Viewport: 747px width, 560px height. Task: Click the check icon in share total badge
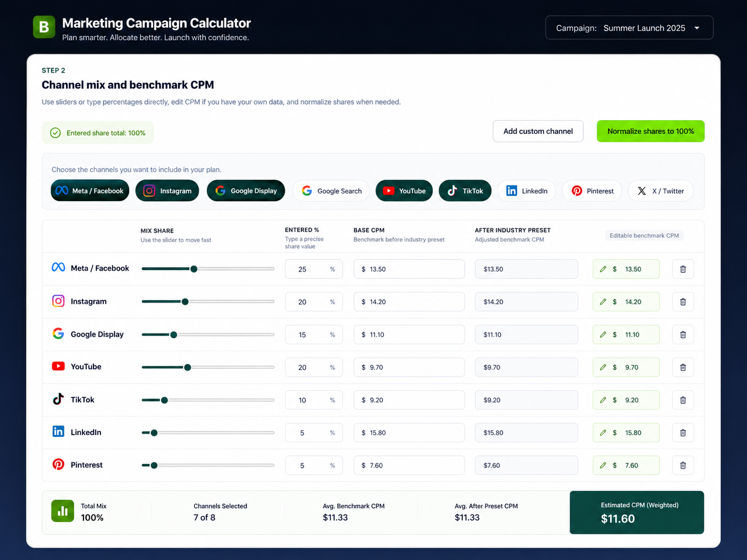[x=55, y=133]
